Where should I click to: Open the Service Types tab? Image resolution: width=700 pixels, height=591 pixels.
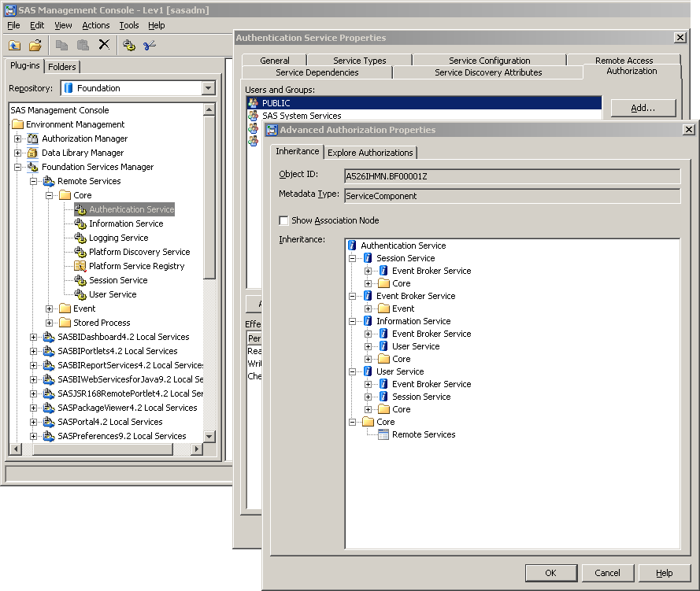click(x=359, y=61)
